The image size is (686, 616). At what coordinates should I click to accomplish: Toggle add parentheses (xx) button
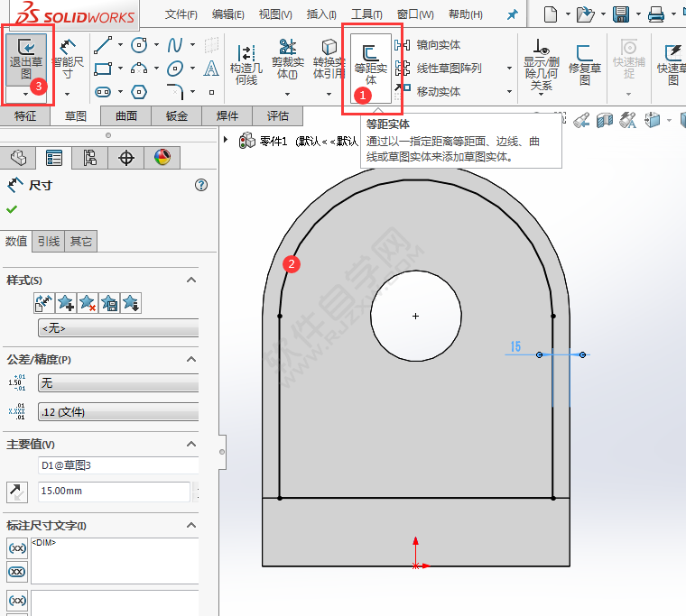[x=17, y=548]
